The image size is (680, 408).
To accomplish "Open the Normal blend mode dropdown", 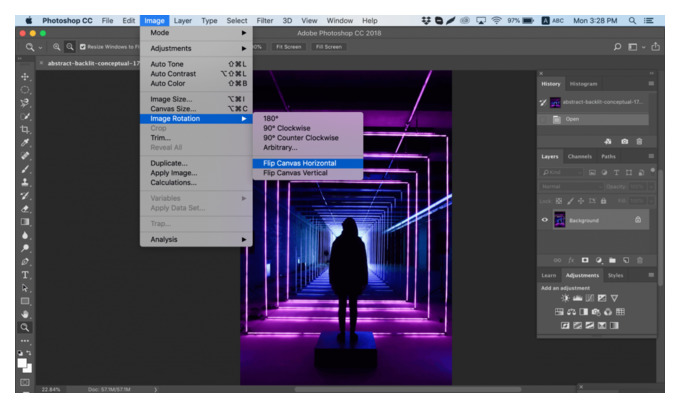I will 571,186.
